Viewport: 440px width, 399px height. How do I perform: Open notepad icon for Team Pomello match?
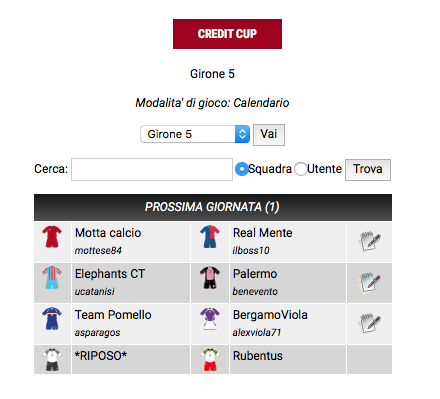tap(369, 324)
